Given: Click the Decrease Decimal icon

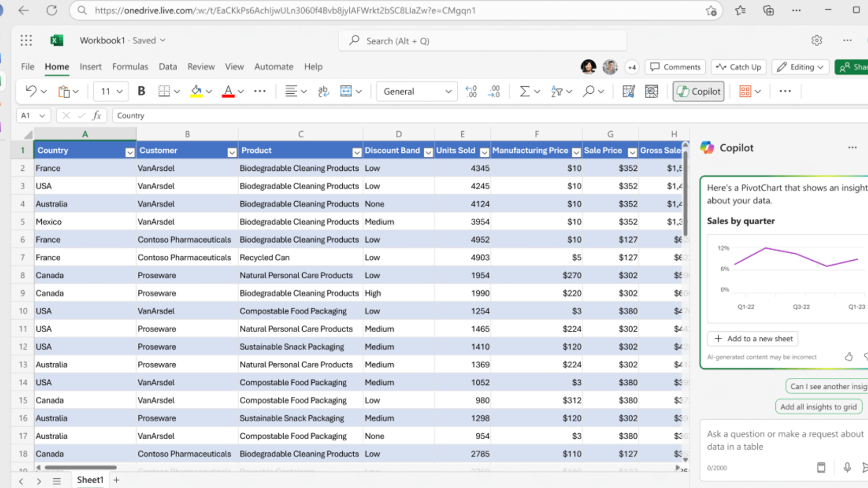Looking at the screenshot, I should point(471,91).
